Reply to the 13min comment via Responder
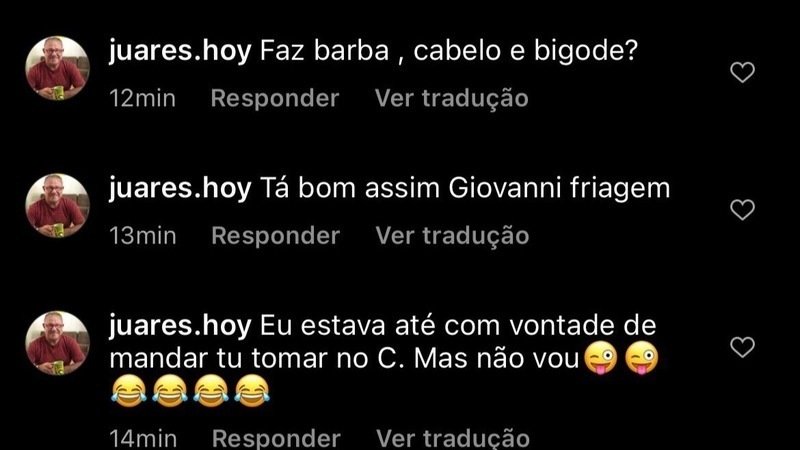Image resolution: width=800 pixels, height=450 pixels. tap(276, 236)
